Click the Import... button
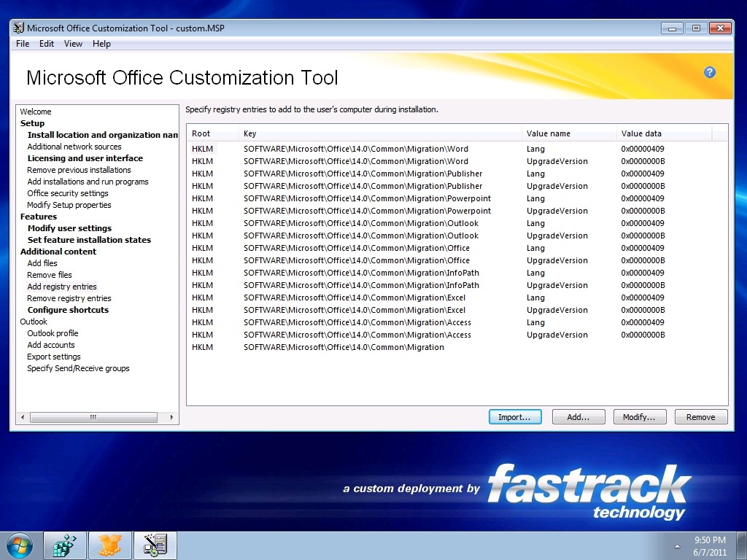The width and height of the screenshot is (747, 560). tap(515, 416)
